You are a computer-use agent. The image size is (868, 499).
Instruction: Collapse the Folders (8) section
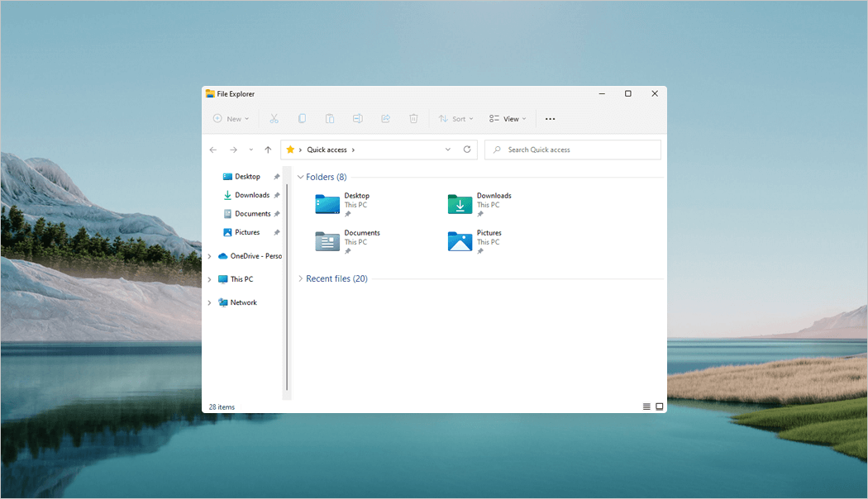(301, 177)
